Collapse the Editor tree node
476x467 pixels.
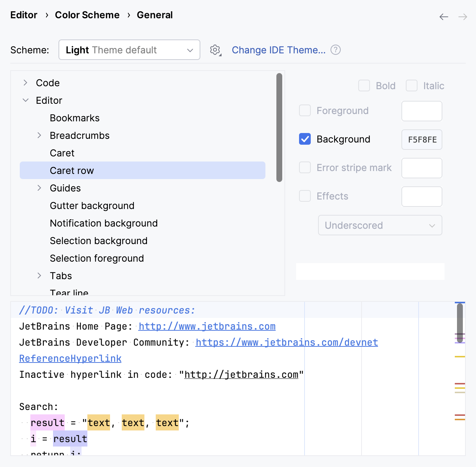pyautogui.click(x=25, y=100)
